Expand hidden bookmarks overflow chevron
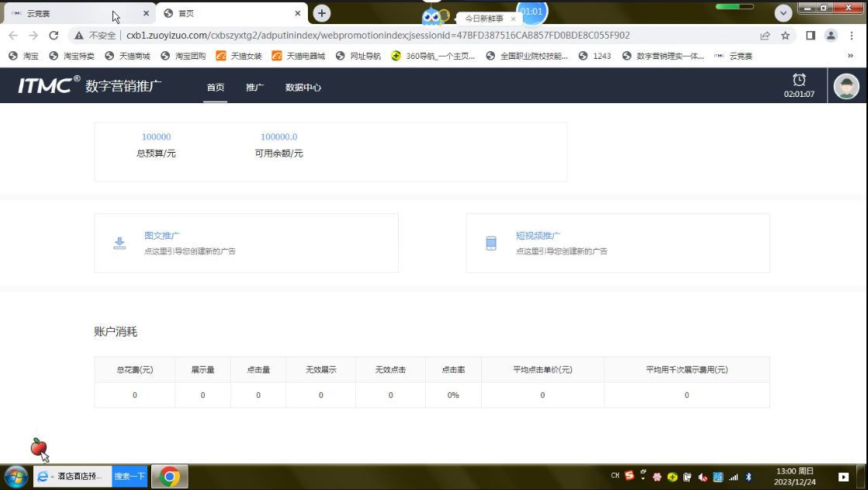868x490 pixels. tap(850, 56)
